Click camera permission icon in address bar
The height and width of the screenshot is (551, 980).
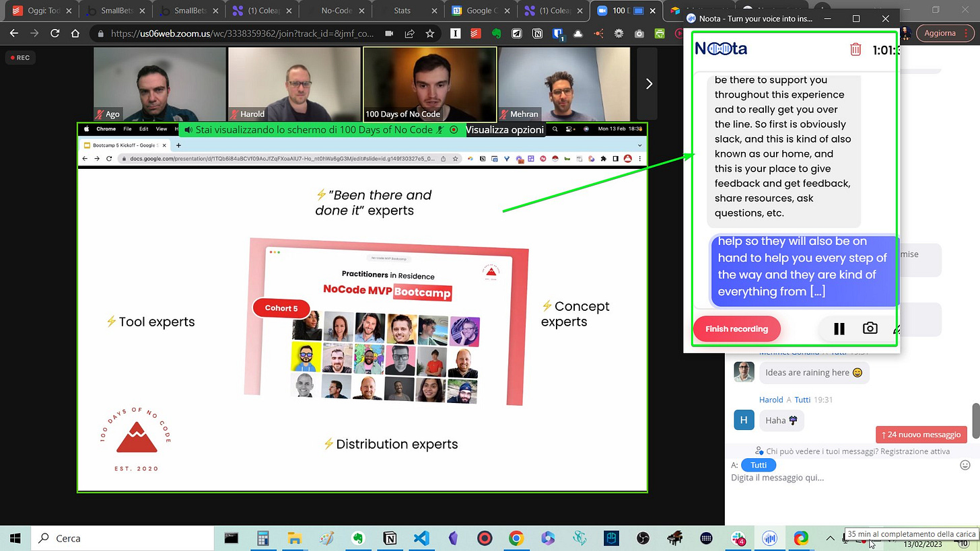coord(389,34)
